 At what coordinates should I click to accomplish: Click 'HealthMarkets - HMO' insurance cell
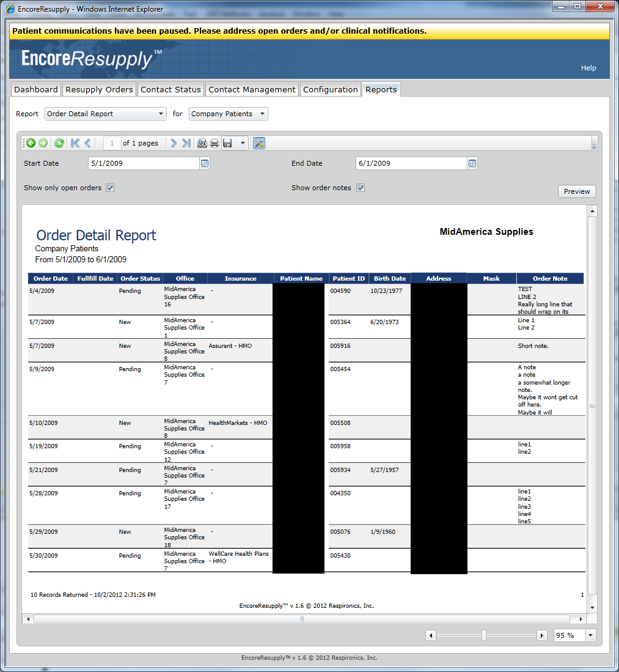click(x=238, y=423)
